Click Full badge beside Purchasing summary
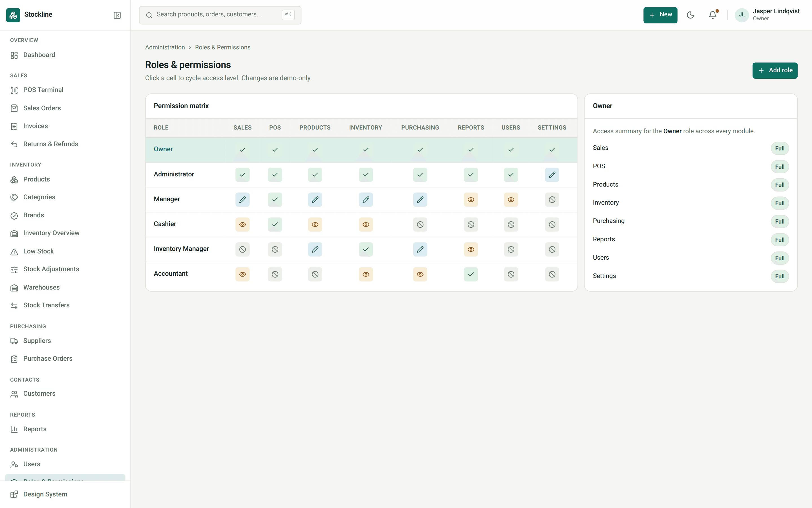812x508 pixels. point(780,222)
